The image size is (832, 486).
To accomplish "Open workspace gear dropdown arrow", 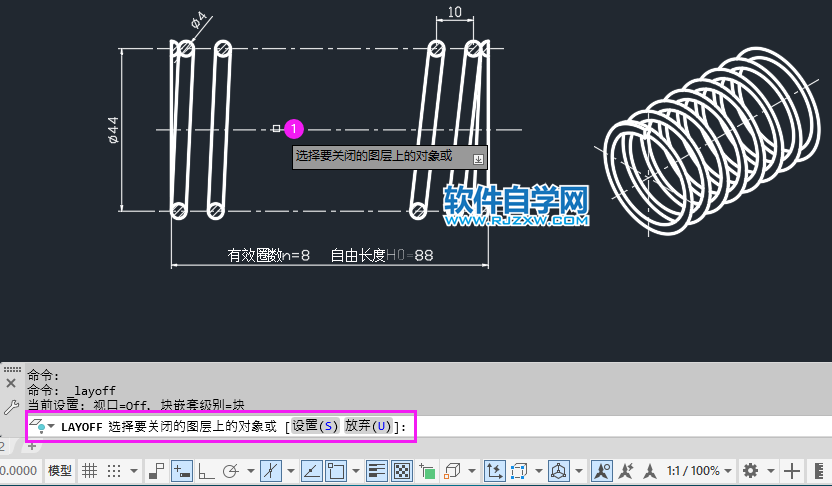I will pos(770,471).
